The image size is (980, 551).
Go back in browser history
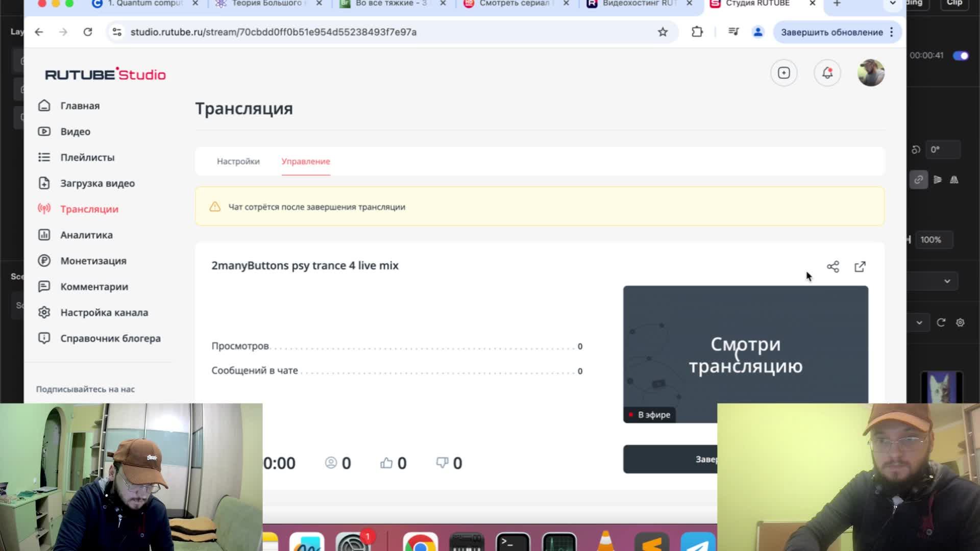(39, 32)
